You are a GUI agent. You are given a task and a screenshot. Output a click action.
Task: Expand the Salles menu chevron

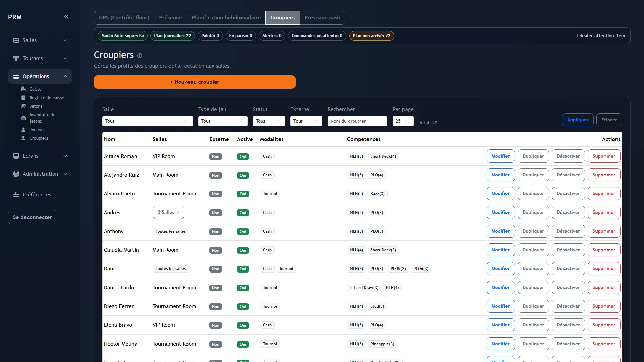(65, 40)
